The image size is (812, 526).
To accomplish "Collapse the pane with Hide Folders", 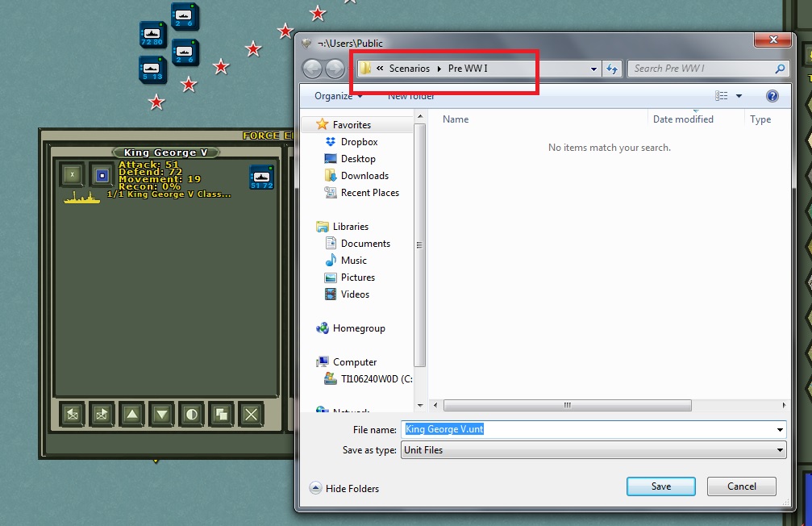I will (x=344, y=488).
